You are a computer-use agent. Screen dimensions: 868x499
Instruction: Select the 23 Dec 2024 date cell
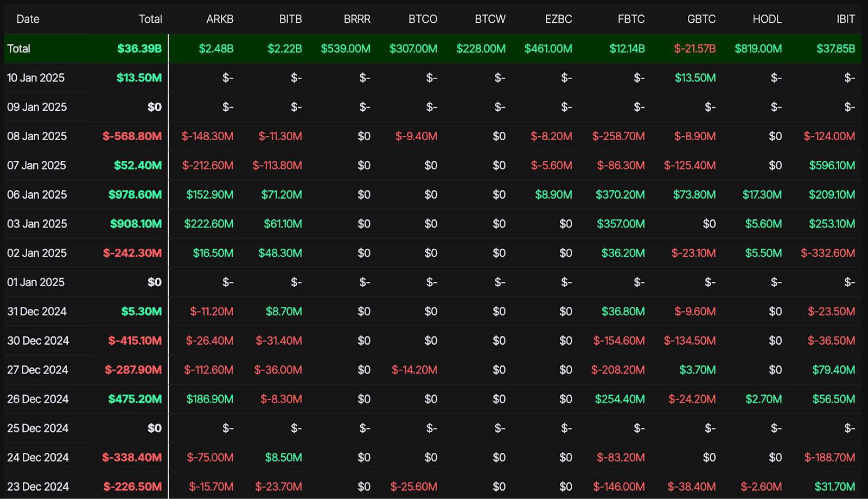click(x=38, y=487)
